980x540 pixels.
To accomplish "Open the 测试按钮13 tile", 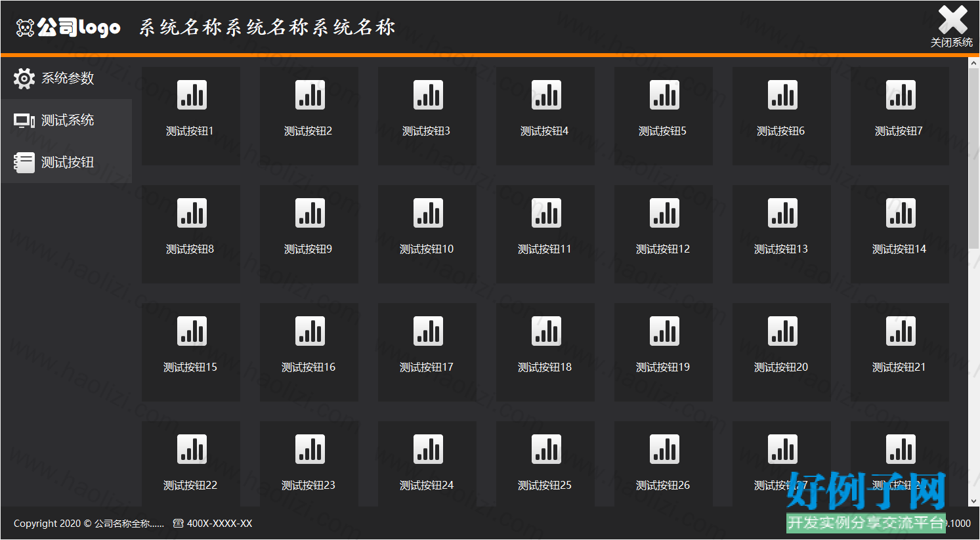I will coord(782,234).
